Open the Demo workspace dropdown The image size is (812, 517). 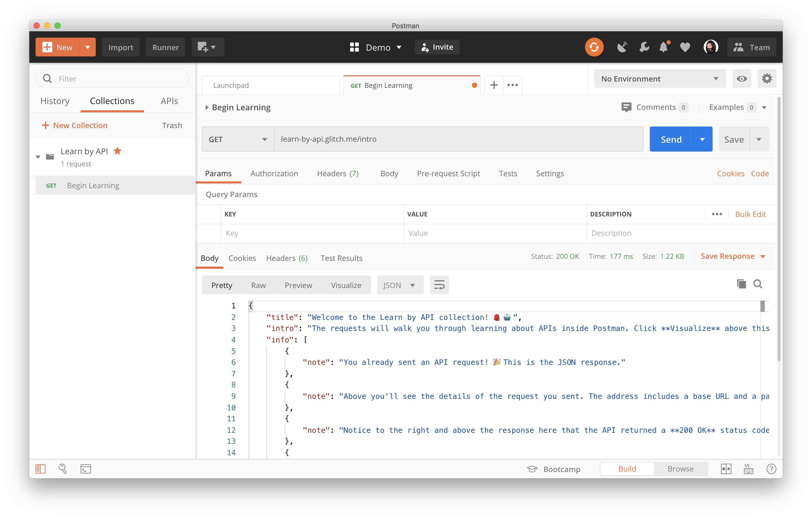tap(376, 47)
